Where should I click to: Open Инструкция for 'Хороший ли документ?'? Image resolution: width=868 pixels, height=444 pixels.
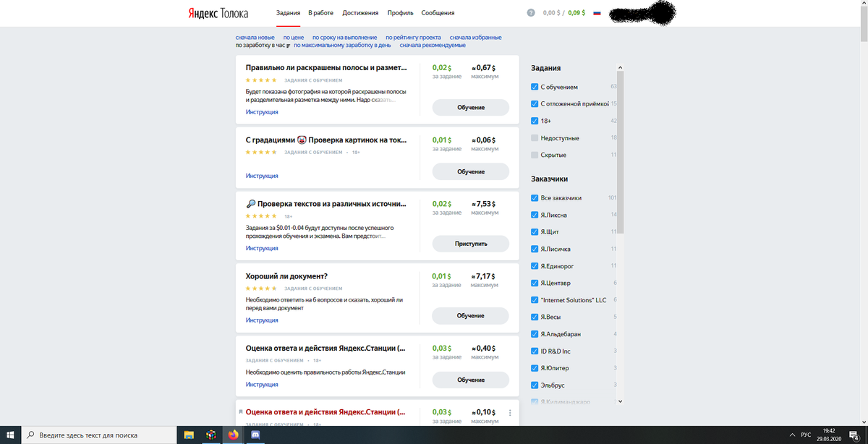point(262,320)
